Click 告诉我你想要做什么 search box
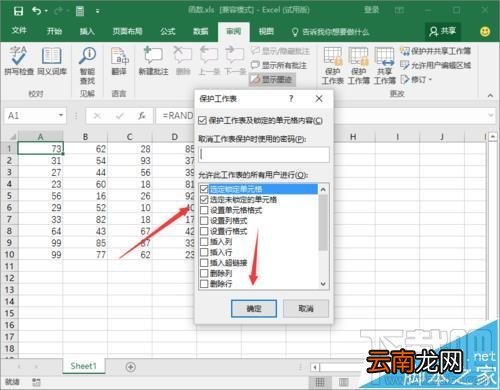The image size is (500, 390). click(x=330, y=32)
